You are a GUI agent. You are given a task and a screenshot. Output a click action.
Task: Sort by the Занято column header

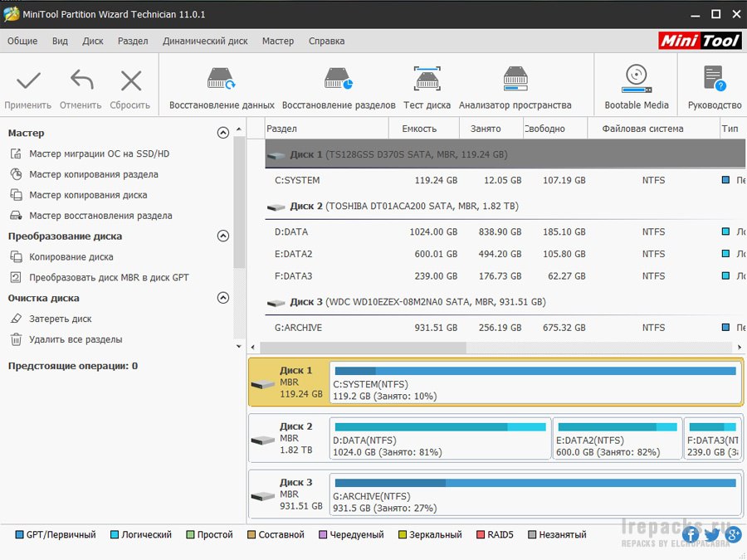pyautogui.click(x=491, y=129)
